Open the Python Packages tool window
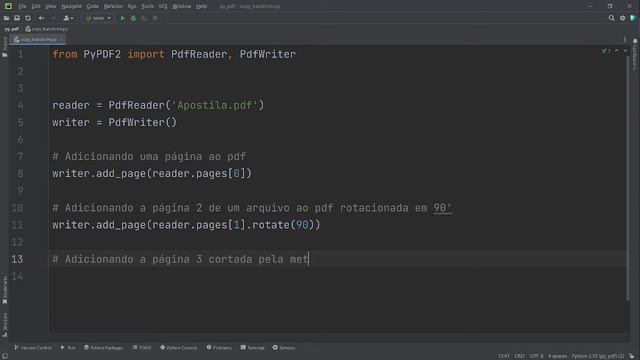The width and height of the screenshot is (640, 360). point(104,348)
